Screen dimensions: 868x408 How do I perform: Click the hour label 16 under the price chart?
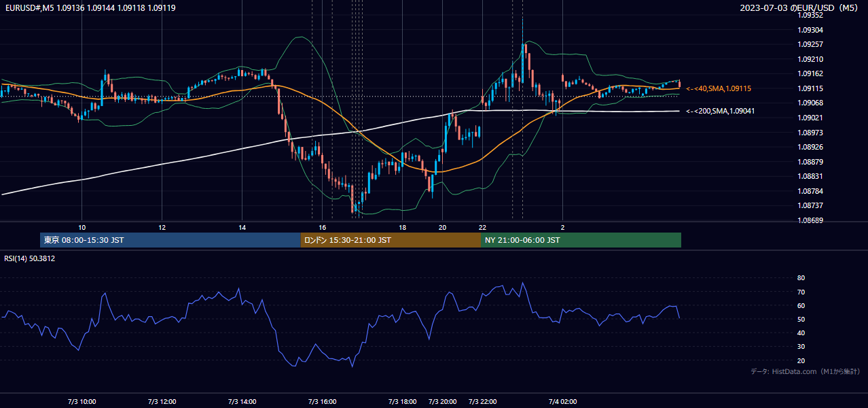[x=323, y=227]
